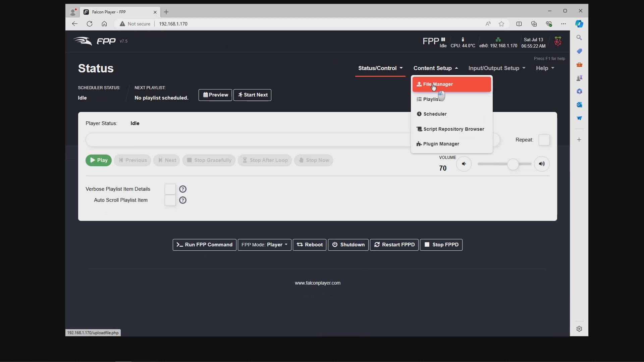The width and height of the screenshot is (644, 362).
Task: Click the browser profile avatar icon
Action: [x=73, y=12]
